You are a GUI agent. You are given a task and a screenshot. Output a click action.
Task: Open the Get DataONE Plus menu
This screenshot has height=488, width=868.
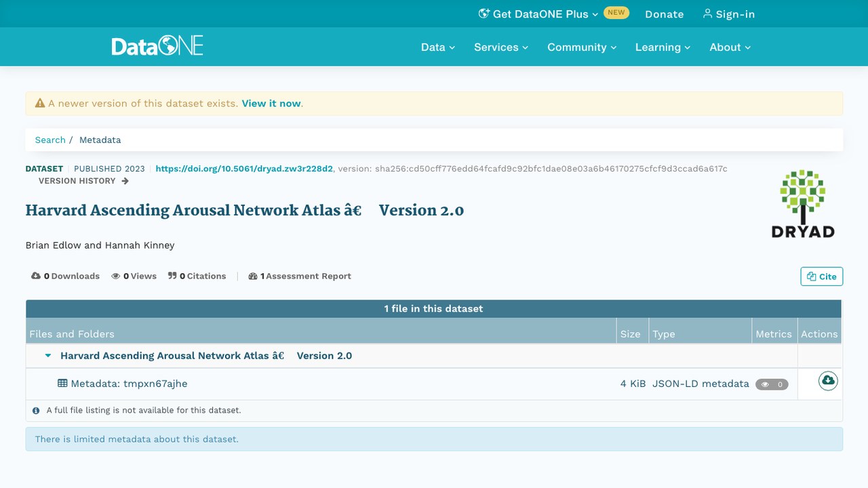point(538,14)
